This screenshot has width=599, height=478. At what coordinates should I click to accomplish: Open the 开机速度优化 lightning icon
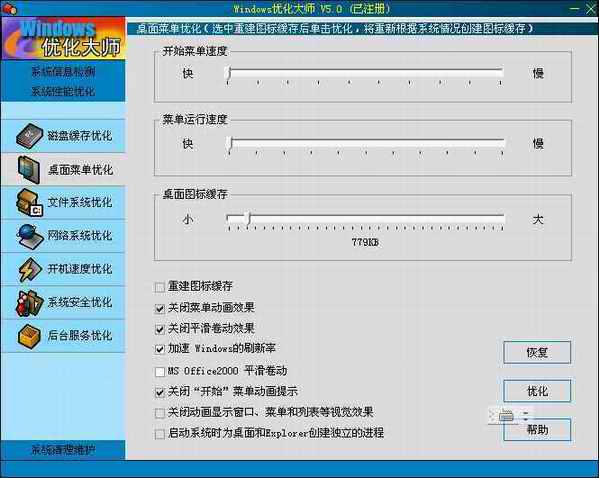30,269
